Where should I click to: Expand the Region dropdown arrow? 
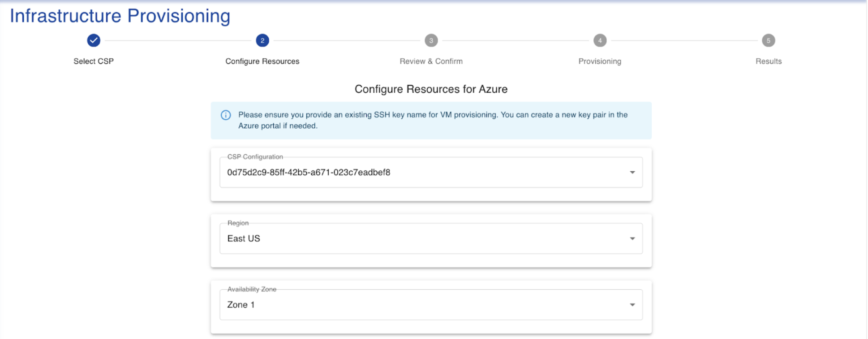632,239
